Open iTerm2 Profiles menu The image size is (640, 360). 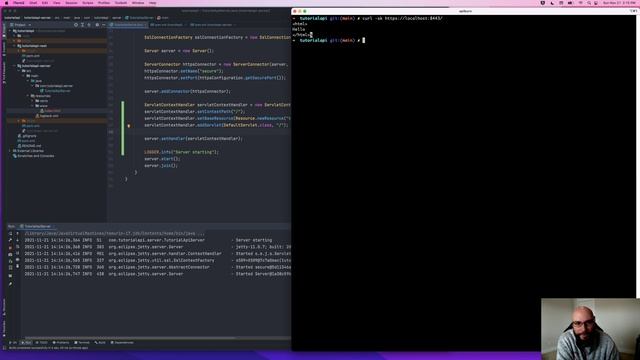[104, 3]
